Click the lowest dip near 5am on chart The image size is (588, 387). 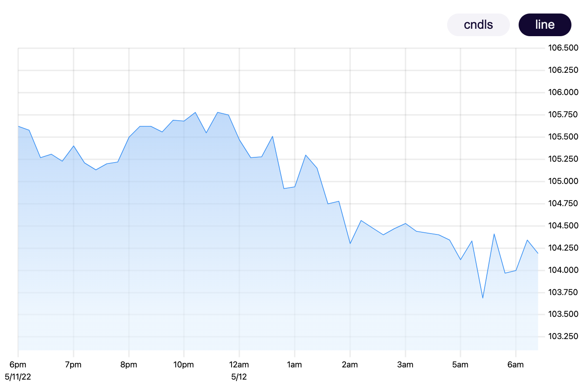pos(483,298)
